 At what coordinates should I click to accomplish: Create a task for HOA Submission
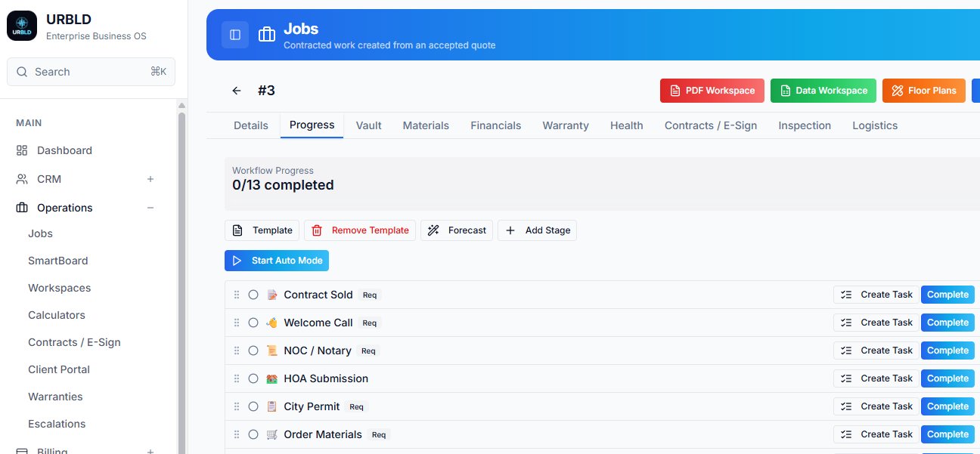point(876,378)
